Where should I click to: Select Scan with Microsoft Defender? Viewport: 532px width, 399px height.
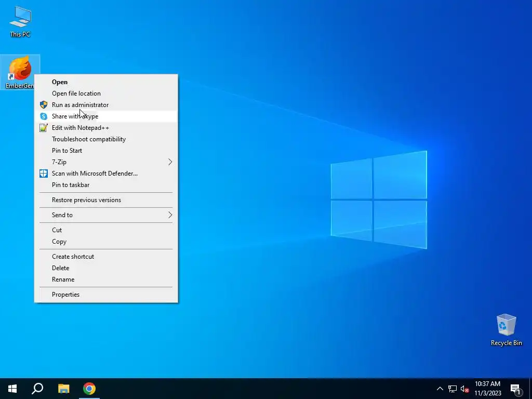[x=106, y=174]
